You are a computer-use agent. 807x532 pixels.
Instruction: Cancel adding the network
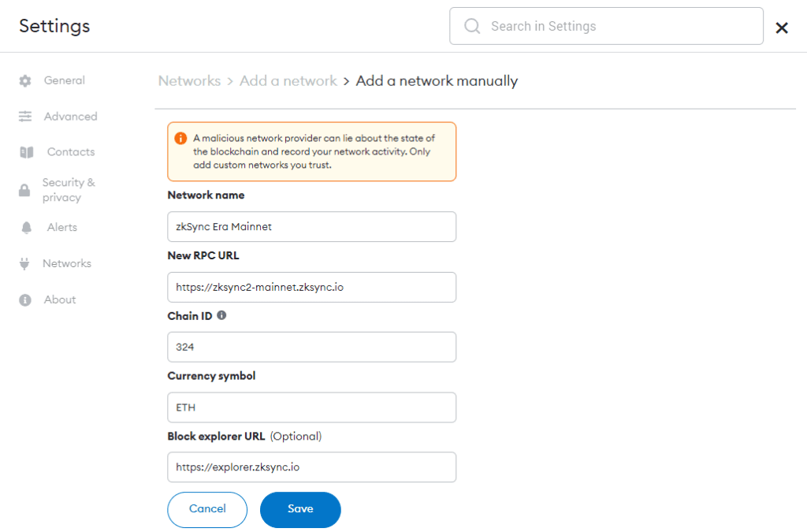[x=207, y=509]
